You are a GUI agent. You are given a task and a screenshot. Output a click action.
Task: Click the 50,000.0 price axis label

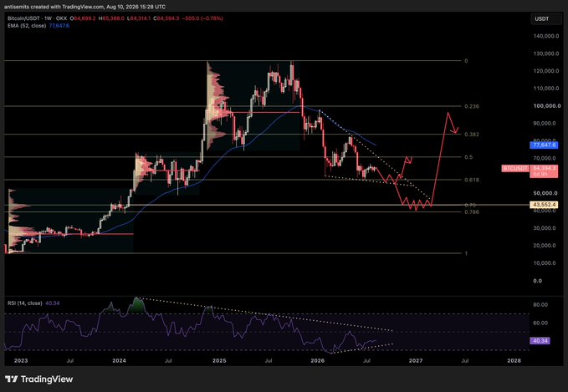[546, 193]
